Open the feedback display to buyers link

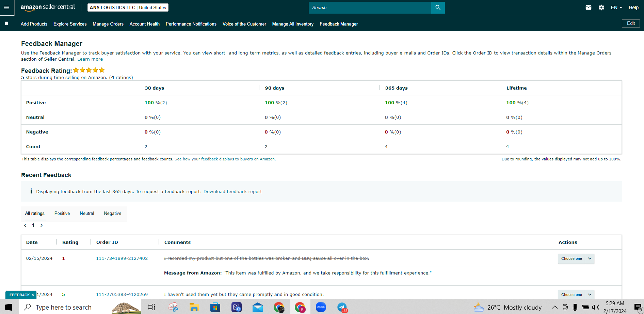[x=225, y=159]
